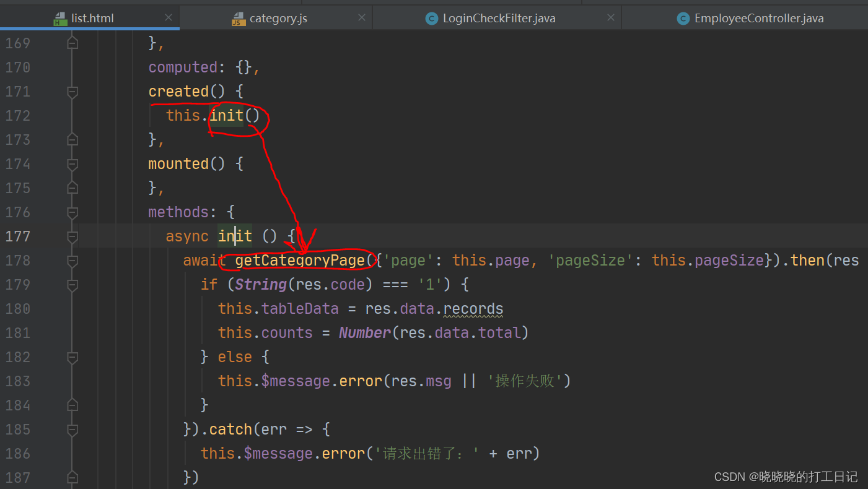Viewport: 868px width, 489px height.
Task: Click line number 186 in the gutter
Action: click(x=18, y=454)
